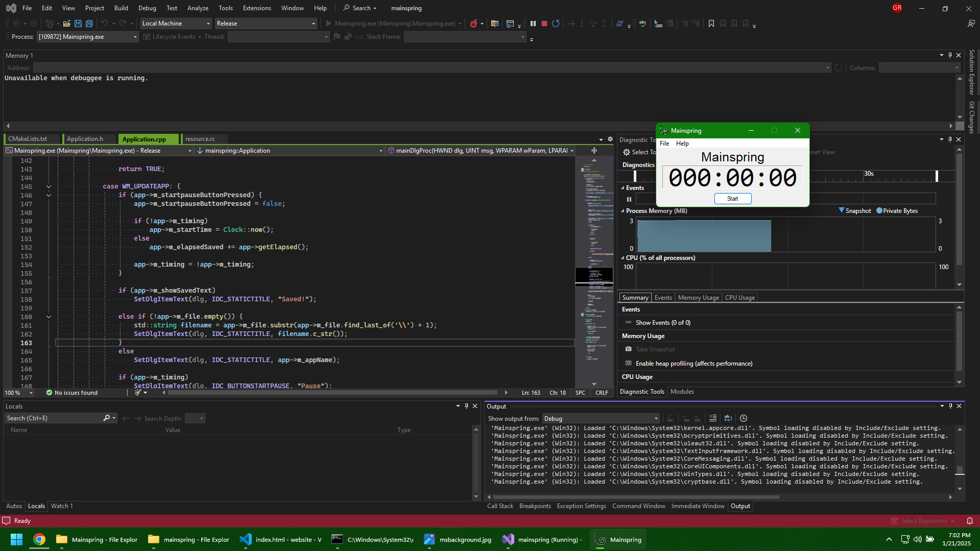980x551 pixels.
Task: Clear all text in the Output window
Action: pyautogui.click(x=712, y=418)
